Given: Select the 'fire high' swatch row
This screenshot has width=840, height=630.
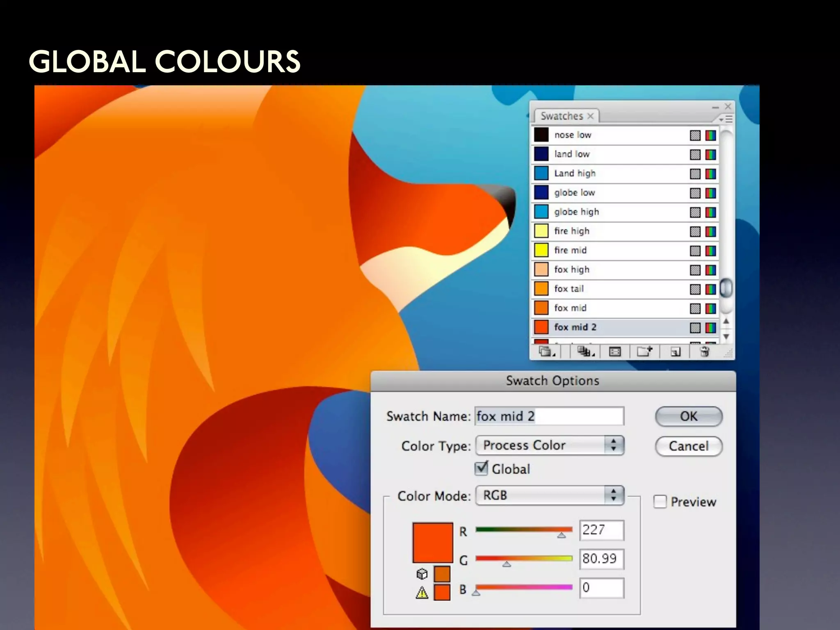Looking at the screenshot, I should coord(625,231).
